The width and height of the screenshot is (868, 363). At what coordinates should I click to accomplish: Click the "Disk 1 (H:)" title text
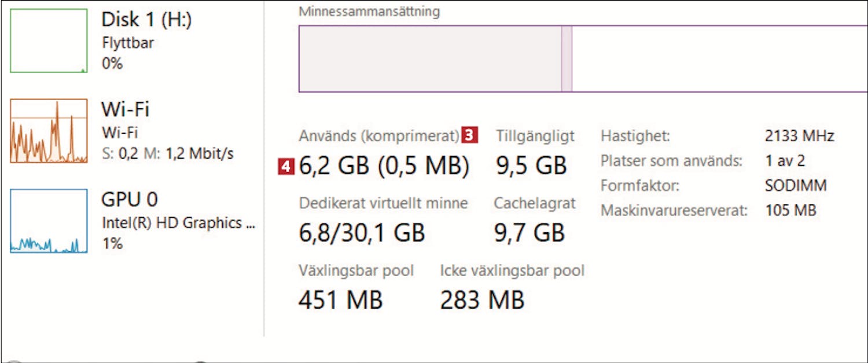point(146,20)
